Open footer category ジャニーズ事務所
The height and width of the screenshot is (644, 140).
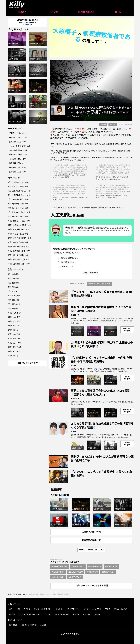pos(120,609)
